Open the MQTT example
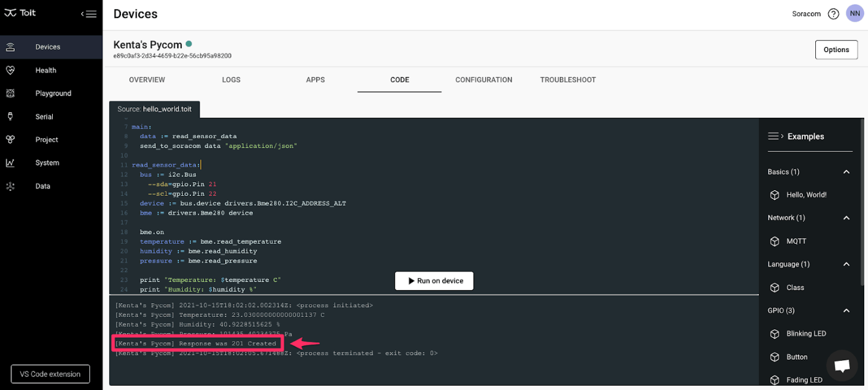Viewport: 868px width, 390px height. (x=796, y=241)
